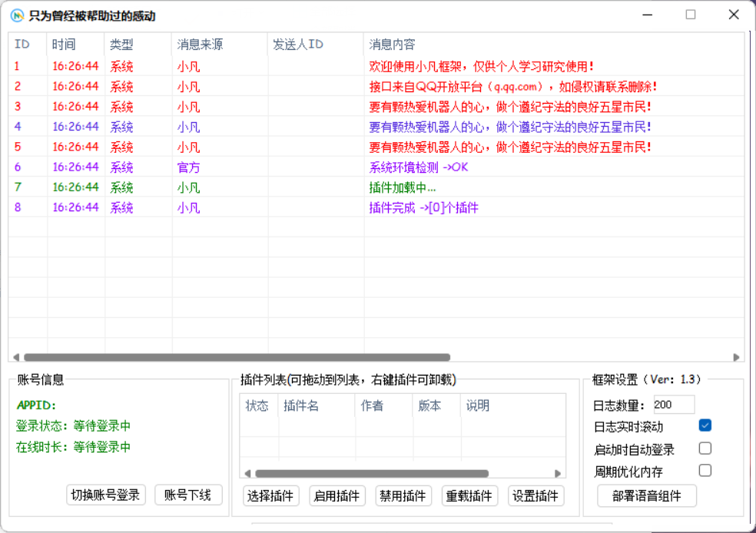Screen dimensions: 756x533
Task: Click the 日志数量 input showing 200
Action: tap(675, 404)
